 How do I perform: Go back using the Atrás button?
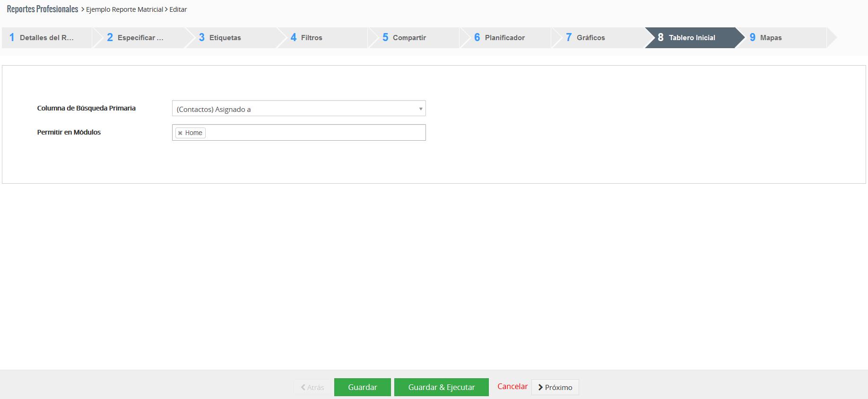coord(312,387)
